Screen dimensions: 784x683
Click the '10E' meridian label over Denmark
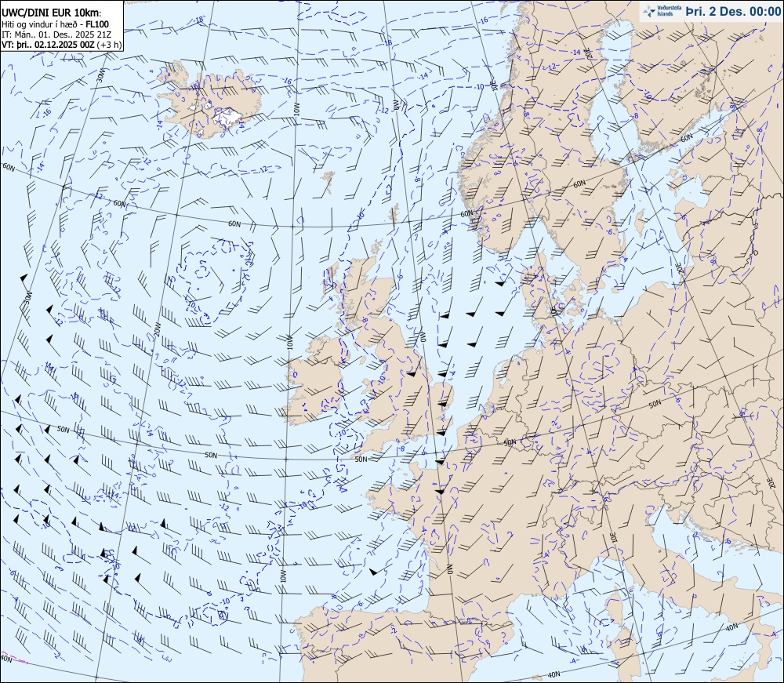[x=554, y=311]
